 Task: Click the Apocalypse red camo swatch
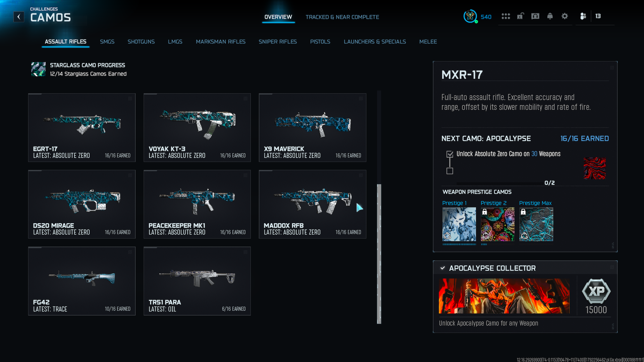[595, 168]
